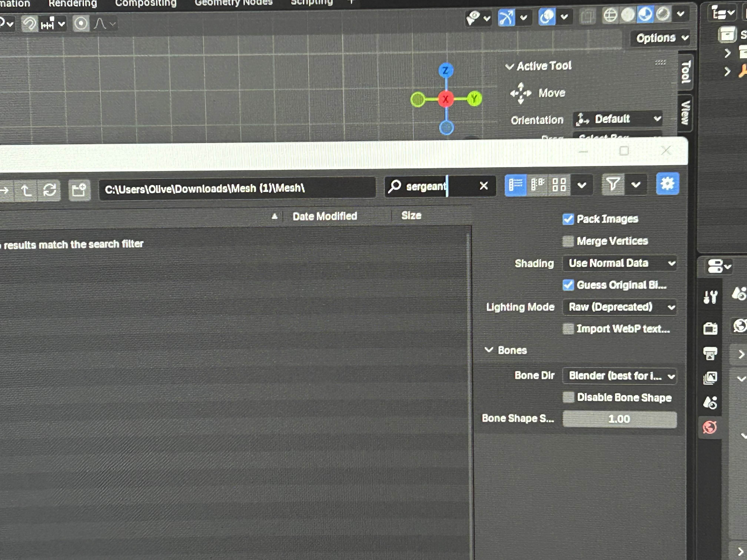Clear the sergeant search text
The image size is (747, 560).
click(x=484, y=185)
